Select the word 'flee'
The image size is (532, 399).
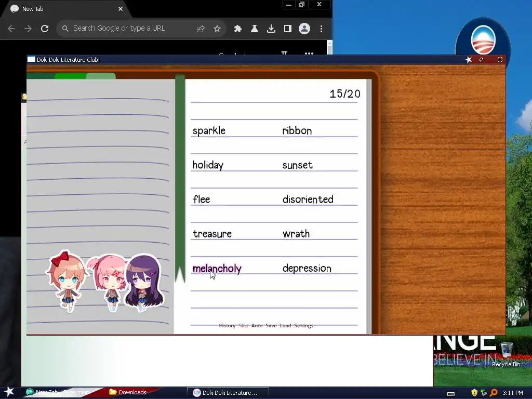click(x=201, y=199)
